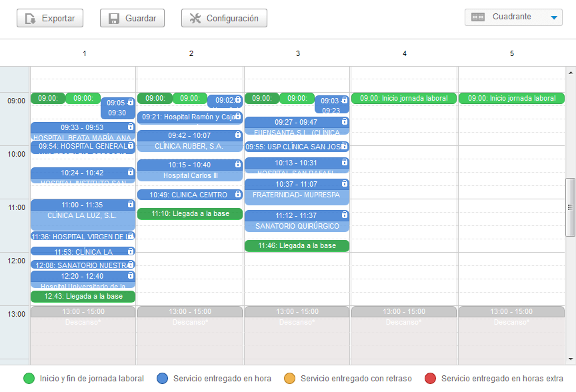Click lock icon on 09:54 HOSPITAL GENERAL
The width and height of the screenshot is (576, 392).
pyautogui.click(x=131, y=145)
